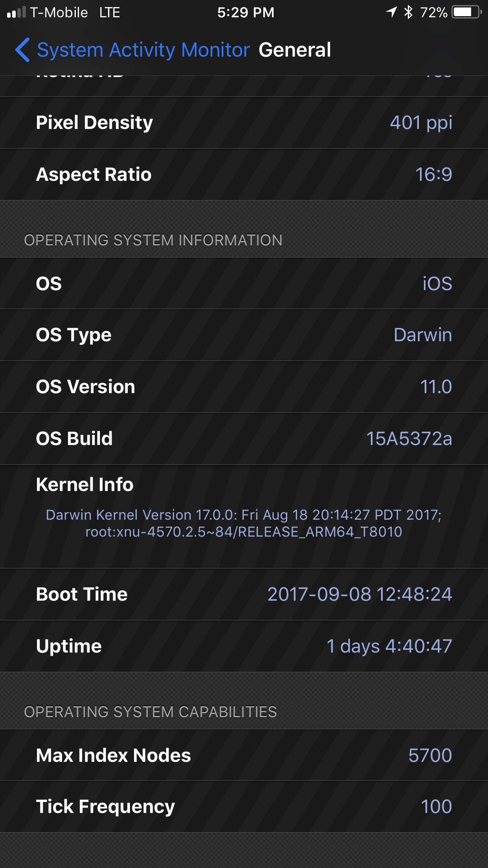Select the Pixel Density row

point(244,123)
